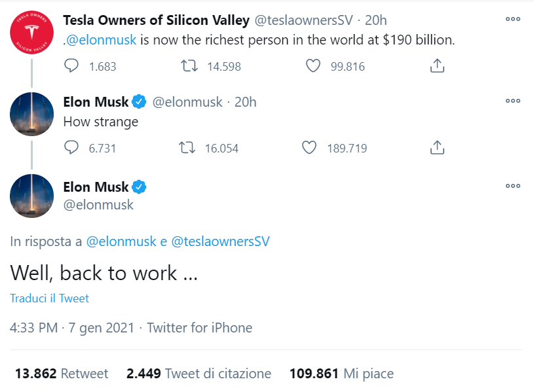The height and width of the screenshot is (392, 534).
Task: Reply to the "How strange" tweet
Action: 72,148
